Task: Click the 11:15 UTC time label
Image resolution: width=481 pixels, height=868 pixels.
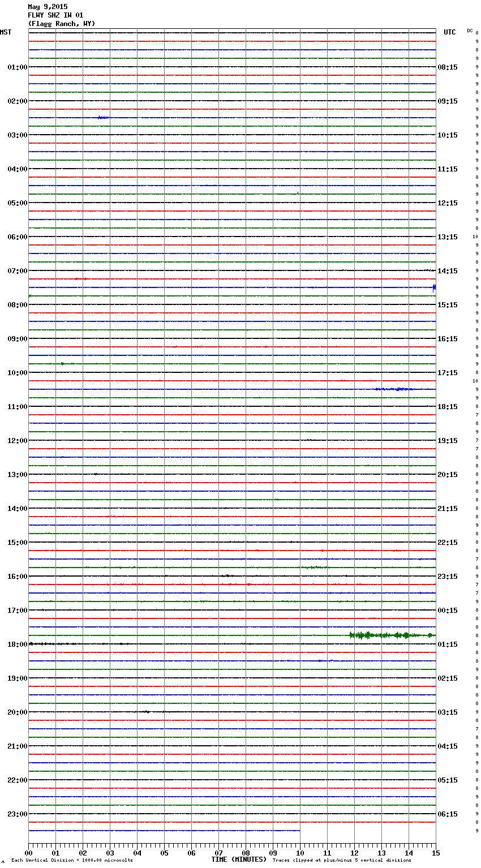Action: click(448, 169)
